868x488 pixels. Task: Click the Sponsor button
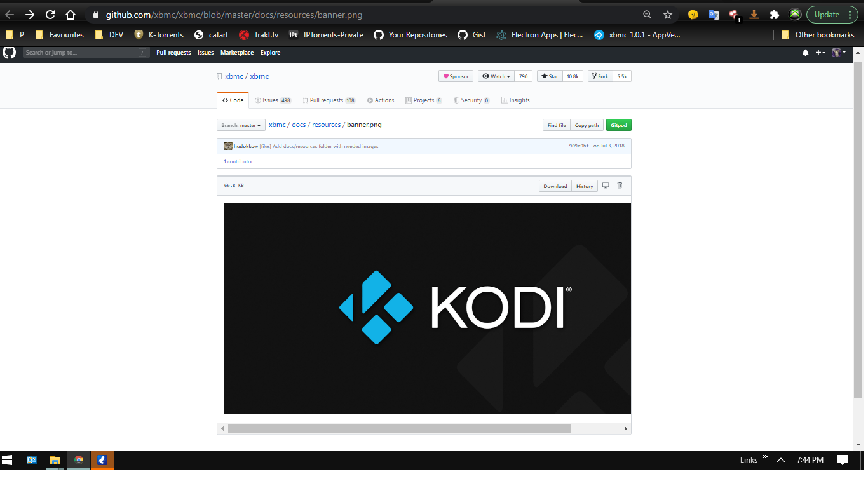pos(456,76)
